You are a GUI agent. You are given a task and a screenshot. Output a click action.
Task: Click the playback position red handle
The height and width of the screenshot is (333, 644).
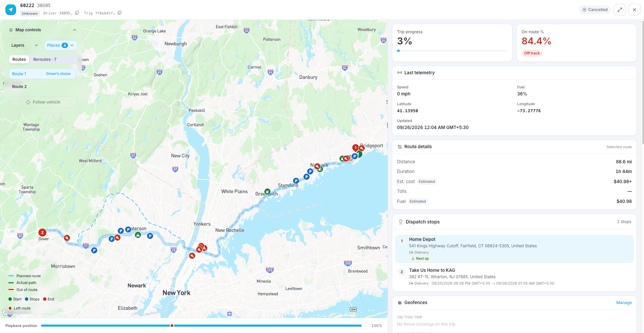[x=172, y=326]
